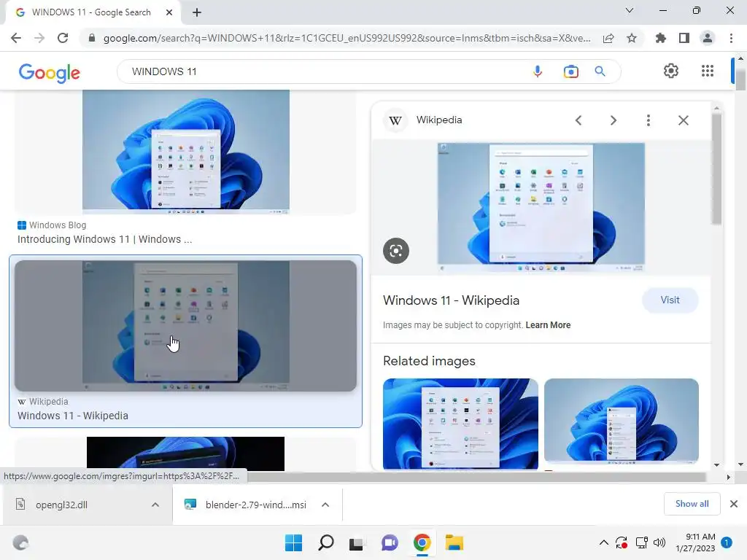Reload the Google search page

63,38
